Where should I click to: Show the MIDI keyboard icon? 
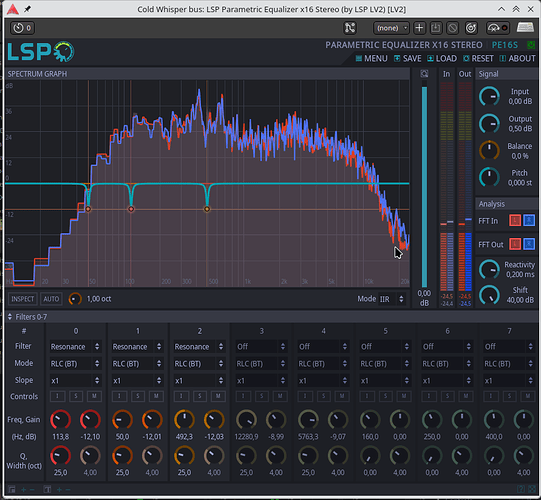coord(525,28)
